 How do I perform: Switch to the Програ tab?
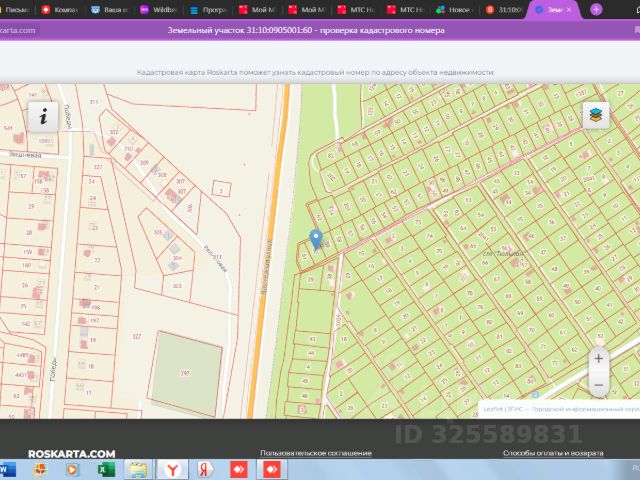(x=208, y=10)
